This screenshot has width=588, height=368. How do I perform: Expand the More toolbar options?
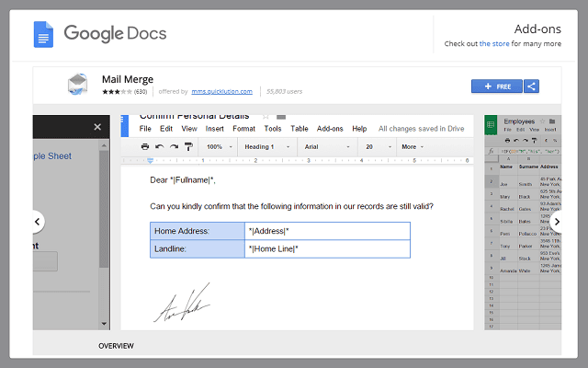coord(413,147)
